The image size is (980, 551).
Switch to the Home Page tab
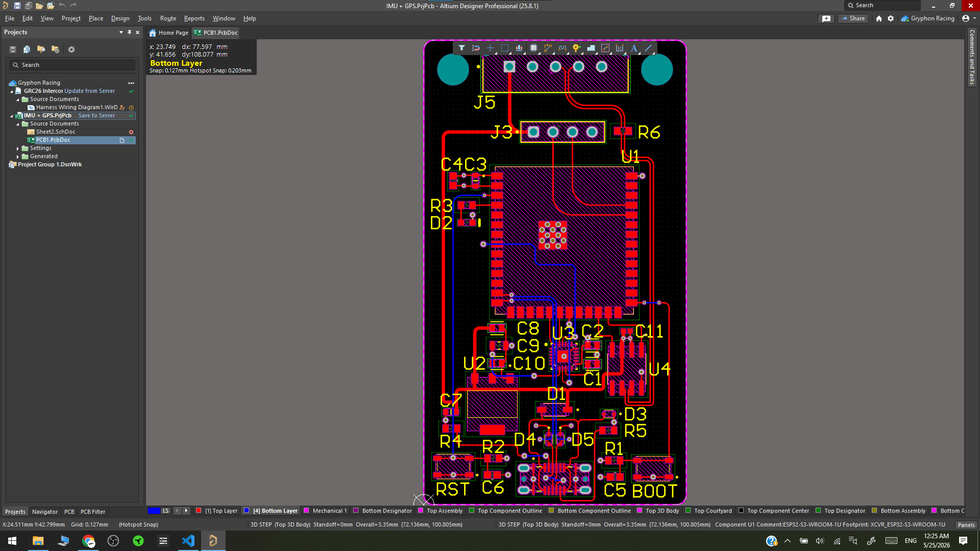(x=168, y=33)
